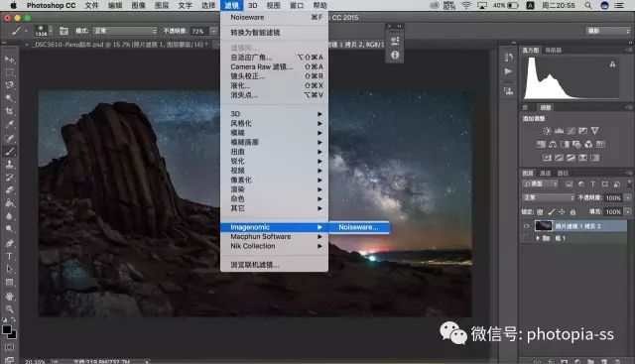Screen dimensions: 635x364
Task: Expand the 组 1 layer group
Action: 538,238
